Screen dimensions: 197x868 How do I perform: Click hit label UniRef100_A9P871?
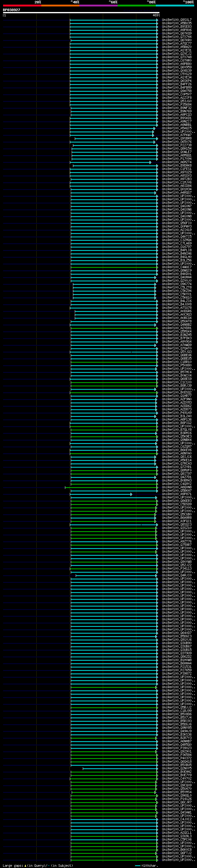(x=177, y=494)
